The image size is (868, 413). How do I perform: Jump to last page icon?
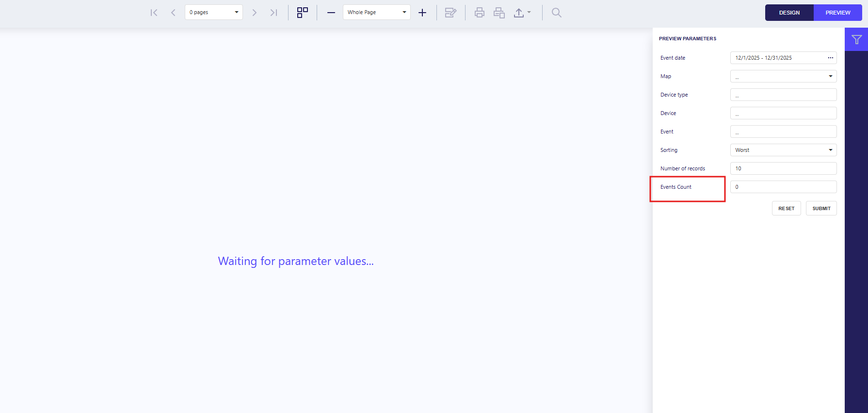pos(273,13)
